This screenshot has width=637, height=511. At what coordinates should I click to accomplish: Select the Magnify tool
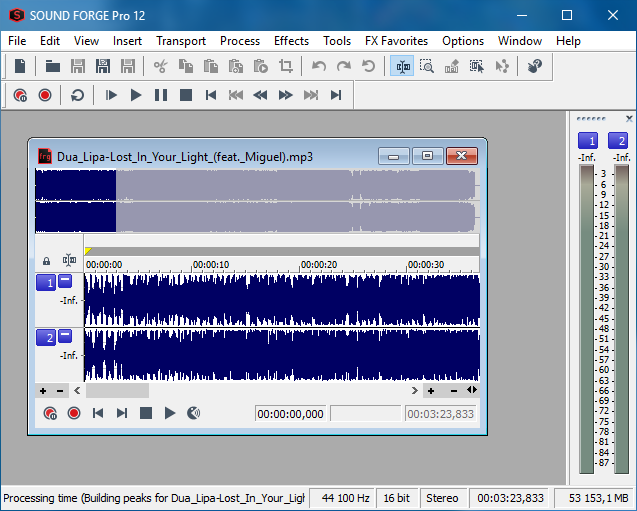pos(427,66)
